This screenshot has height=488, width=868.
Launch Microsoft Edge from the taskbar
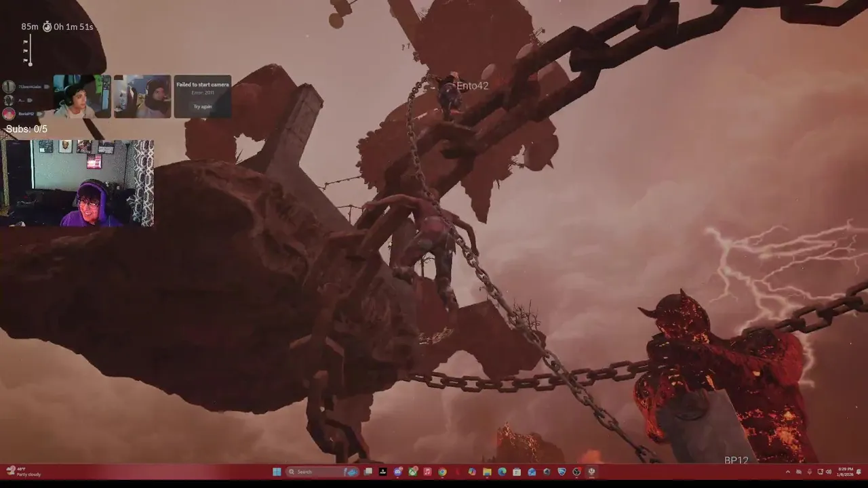click(502, 472)
